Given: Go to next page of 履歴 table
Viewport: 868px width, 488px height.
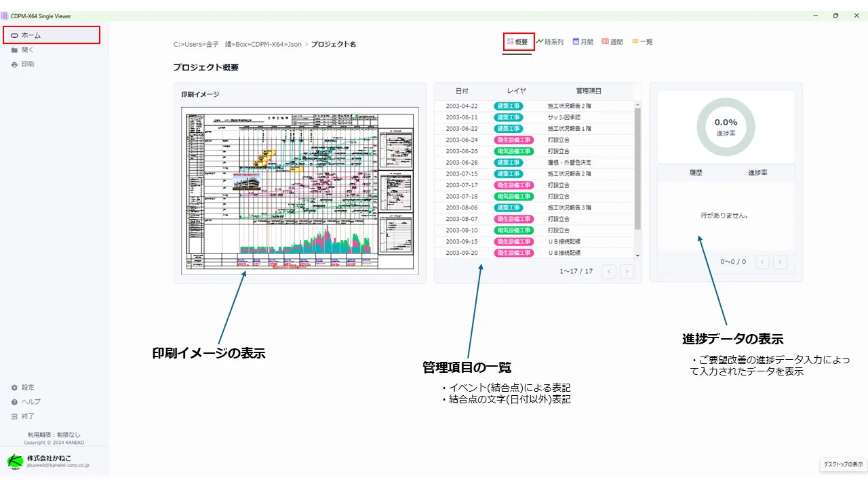Looking at the screenshot, I should pyautogui.click(x=781, y=262).
